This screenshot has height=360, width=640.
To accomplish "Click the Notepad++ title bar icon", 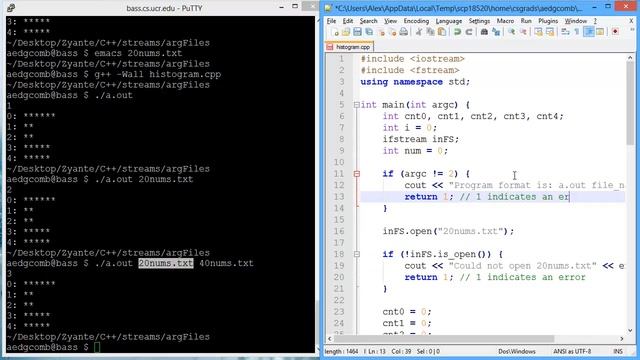I will tap(328, 8).
